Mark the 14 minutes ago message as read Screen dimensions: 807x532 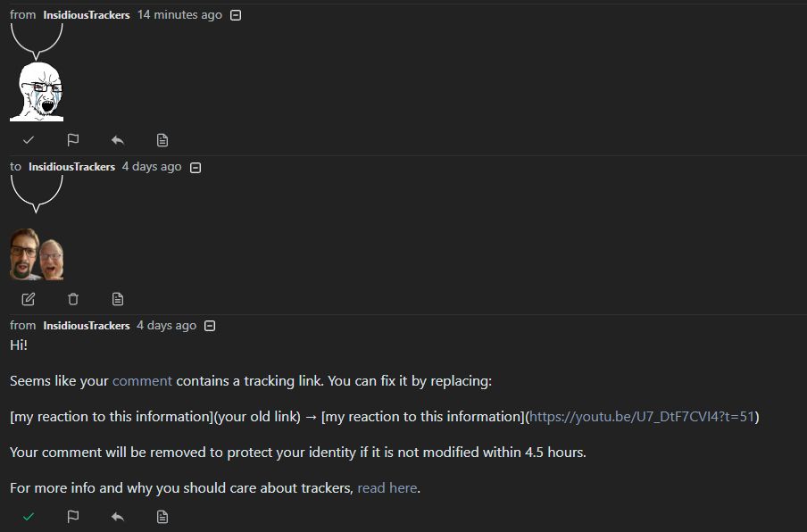tap(29, 140)
